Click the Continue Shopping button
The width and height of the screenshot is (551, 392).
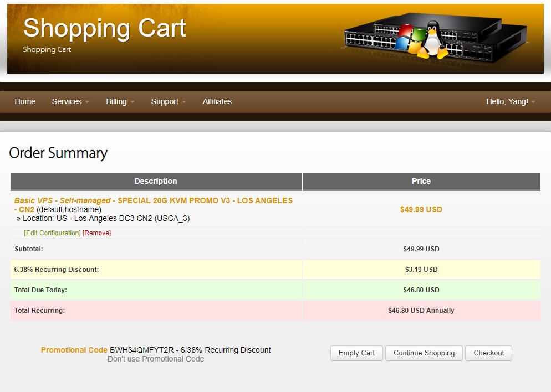(424, 353)
